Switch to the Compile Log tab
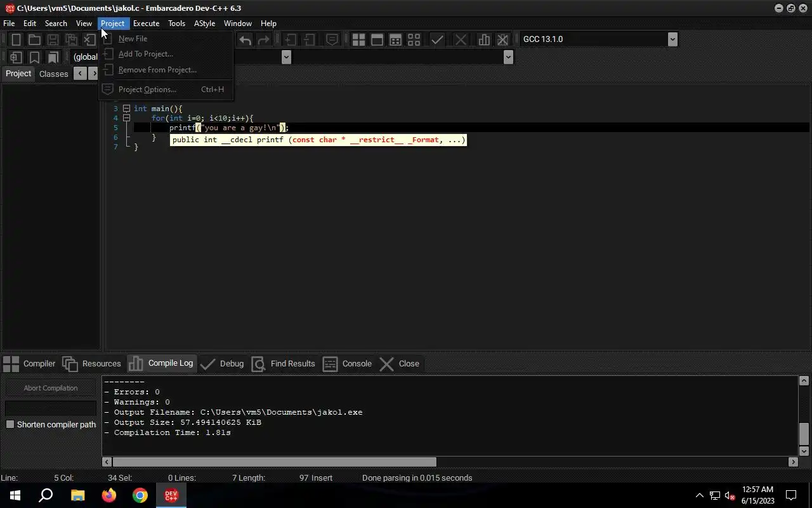Viewport: 812px width, 508px height. pos(161,363)
